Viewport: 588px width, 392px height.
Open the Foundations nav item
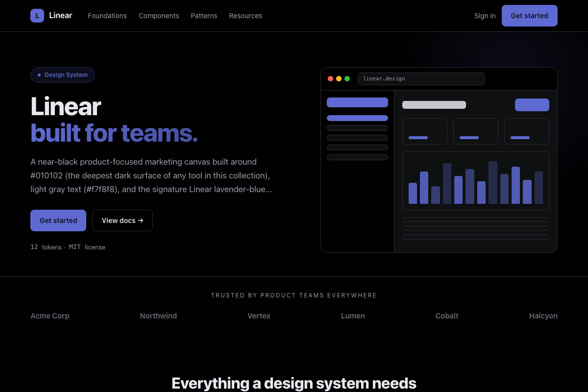pyautogui.click(x=107, y=16)
